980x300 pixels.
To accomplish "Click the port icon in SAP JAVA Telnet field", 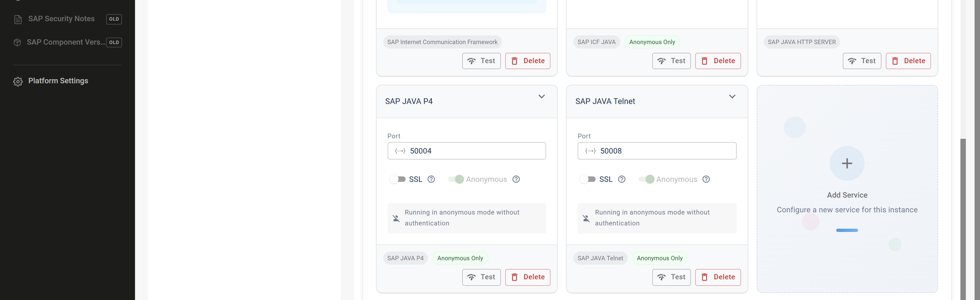I will point(590,151).
